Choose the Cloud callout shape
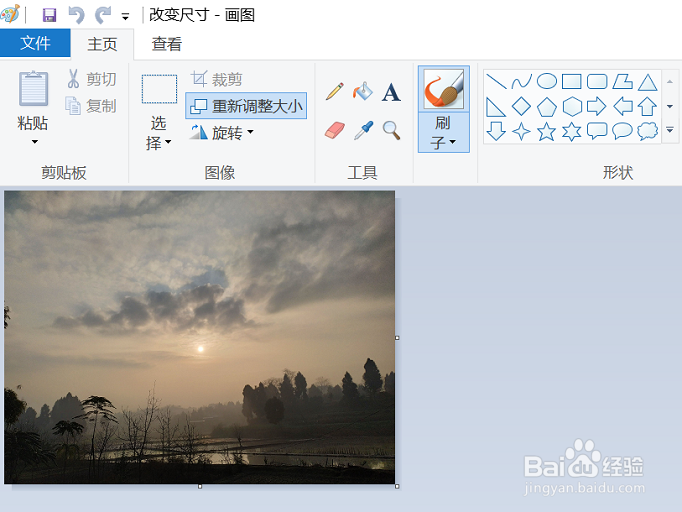Image resolution: width=682 pixels, height=512 pixels. pyautogui.click(x=648, y=131)
